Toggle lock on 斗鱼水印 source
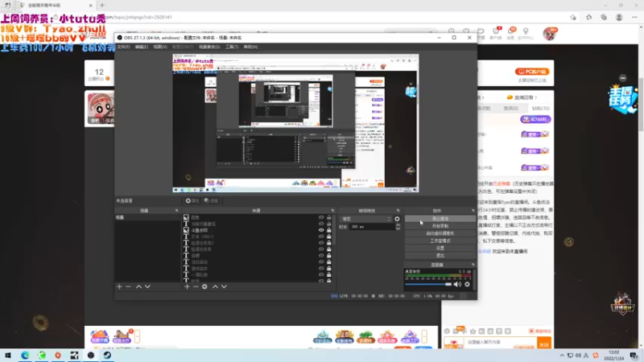644x362 pixels. pyautogui.click(x=328, y=230)
